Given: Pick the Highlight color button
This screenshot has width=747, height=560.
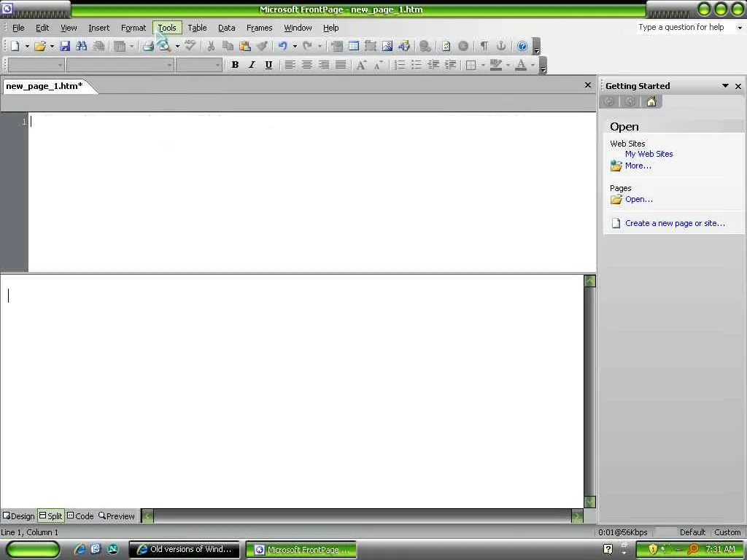Looking at the screenshot, I should pos(496,65).
